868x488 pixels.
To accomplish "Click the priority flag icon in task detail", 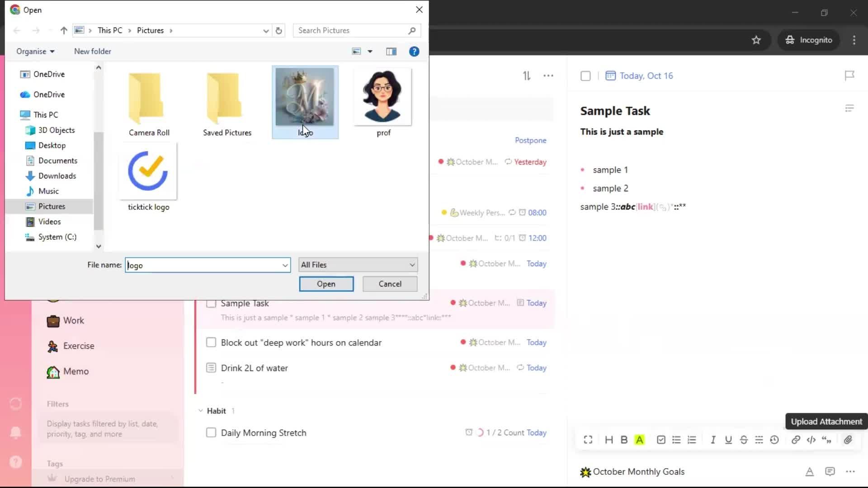I will pos(849,75).
